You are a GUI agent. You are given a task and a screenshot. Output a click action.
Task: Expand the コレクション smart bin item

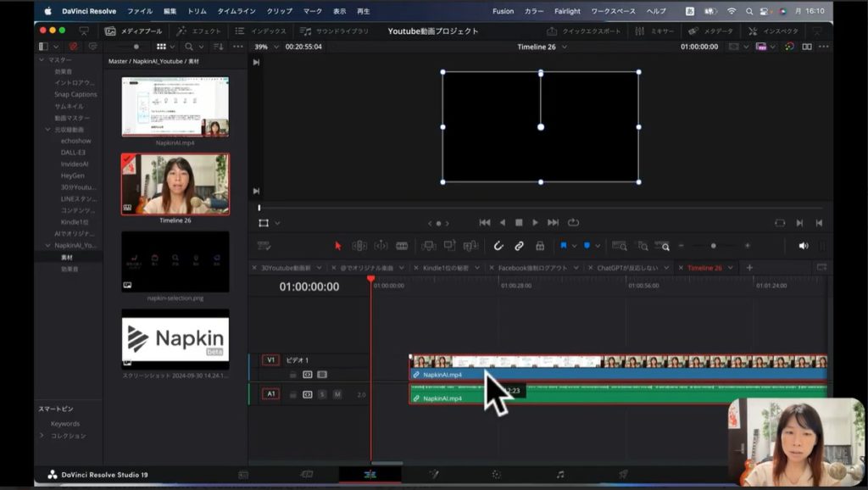point(42,436)
